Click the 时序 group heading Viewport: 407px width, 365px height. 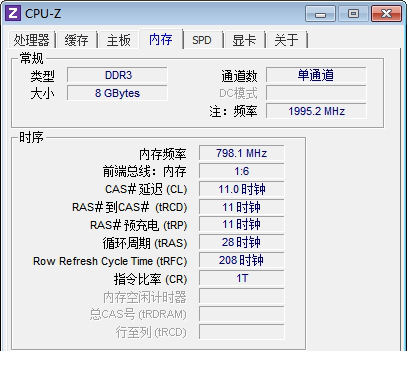[31, 137]
